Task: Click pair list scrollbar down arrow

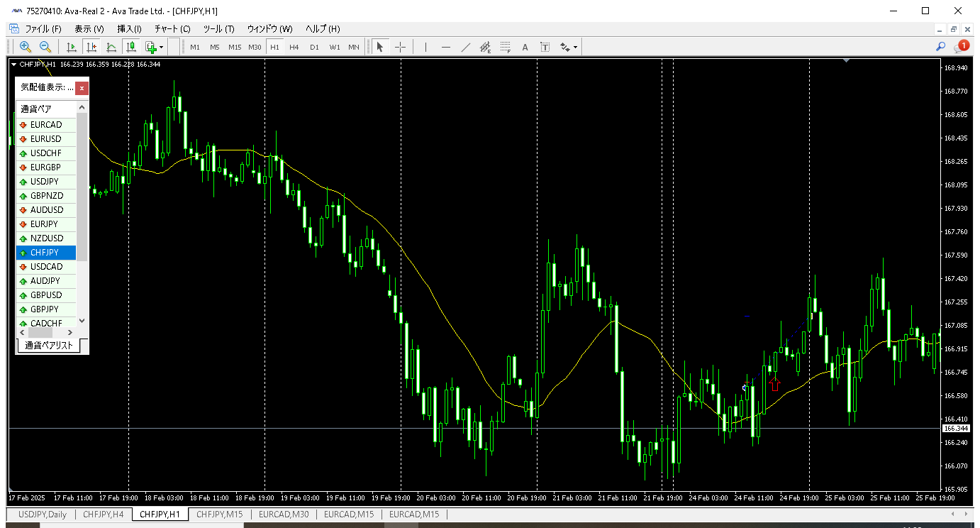Action: [82, 321]
